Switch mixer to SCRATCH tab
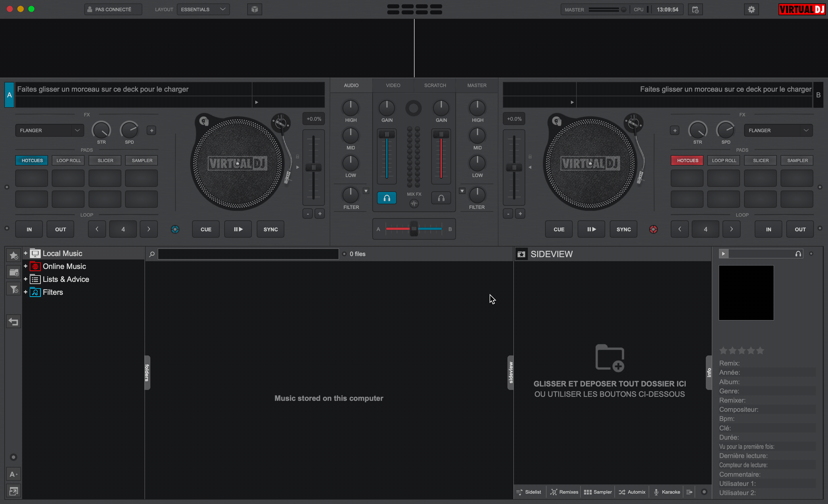 point(435,85)
